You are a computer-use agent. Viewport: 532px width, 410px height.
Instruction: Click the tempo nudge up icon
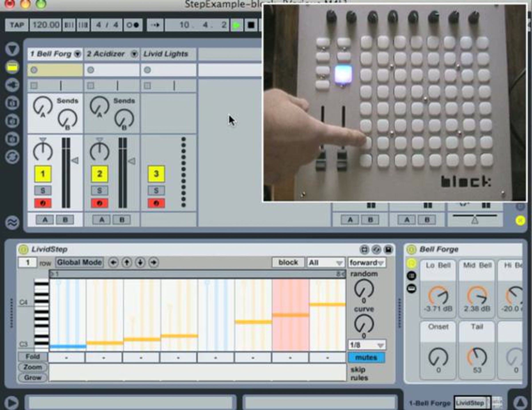coord(83,25)
